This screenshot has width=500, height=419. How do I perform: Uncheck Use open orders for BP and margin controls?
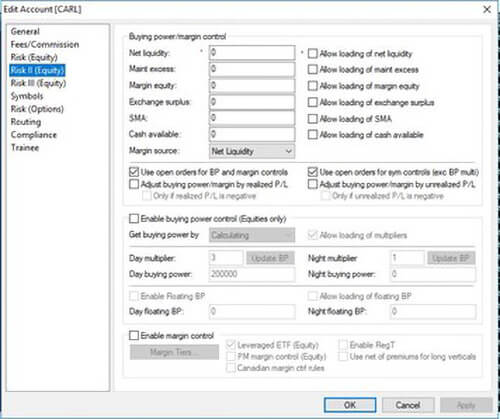134,172
